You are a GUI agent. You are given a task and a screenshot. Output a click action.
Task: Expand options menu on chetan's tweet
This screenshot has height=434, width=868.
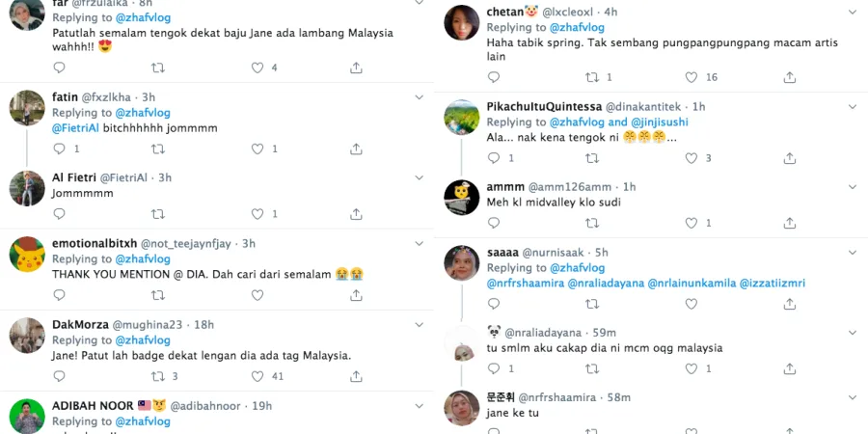tap(852, 10)
